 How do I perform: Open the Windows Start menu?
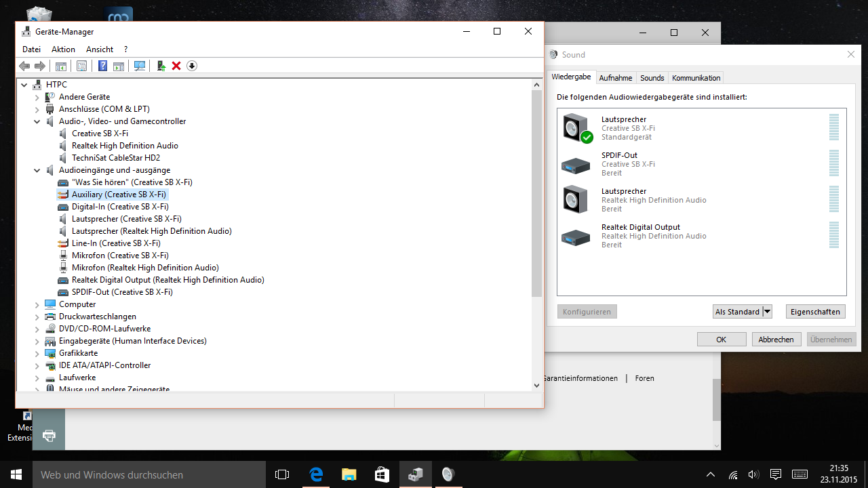point(16,474)
